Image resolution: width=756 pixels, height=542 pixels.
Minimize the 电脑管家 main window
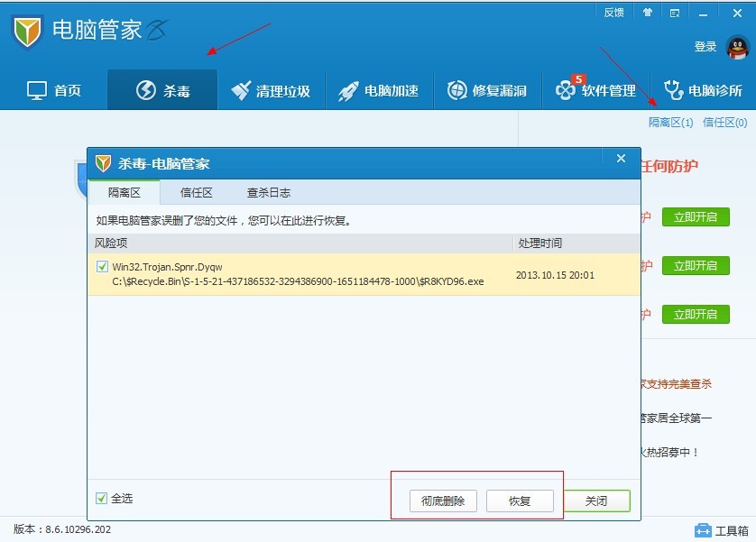coord(704,14)
